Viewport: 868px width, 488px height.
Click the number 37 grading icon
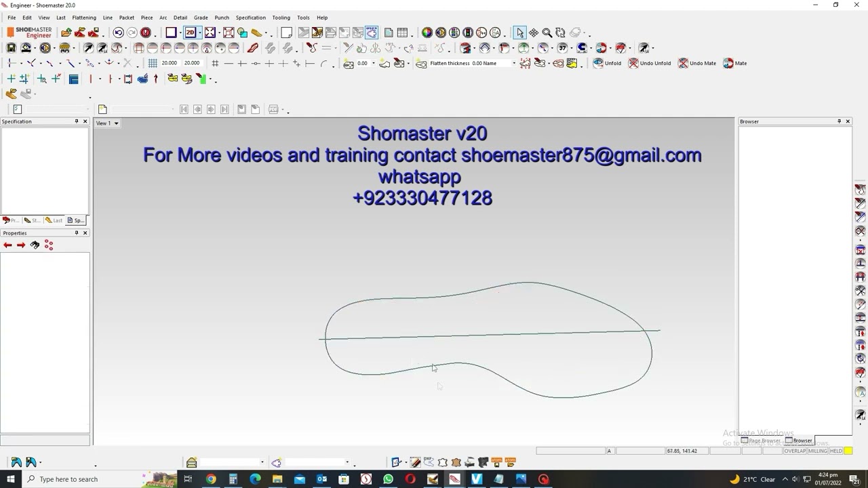pyautogui.click(x=562, y=48)
